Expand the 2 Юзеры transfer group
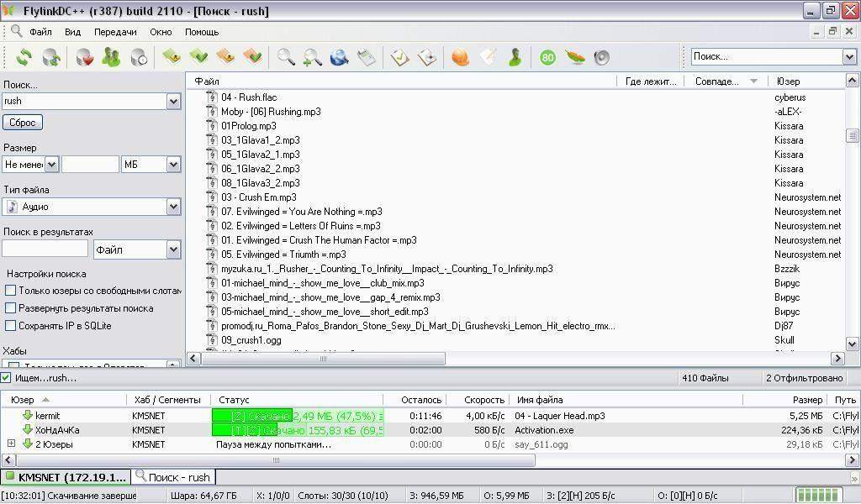861x504 pixels. click(x=11, y=444)
